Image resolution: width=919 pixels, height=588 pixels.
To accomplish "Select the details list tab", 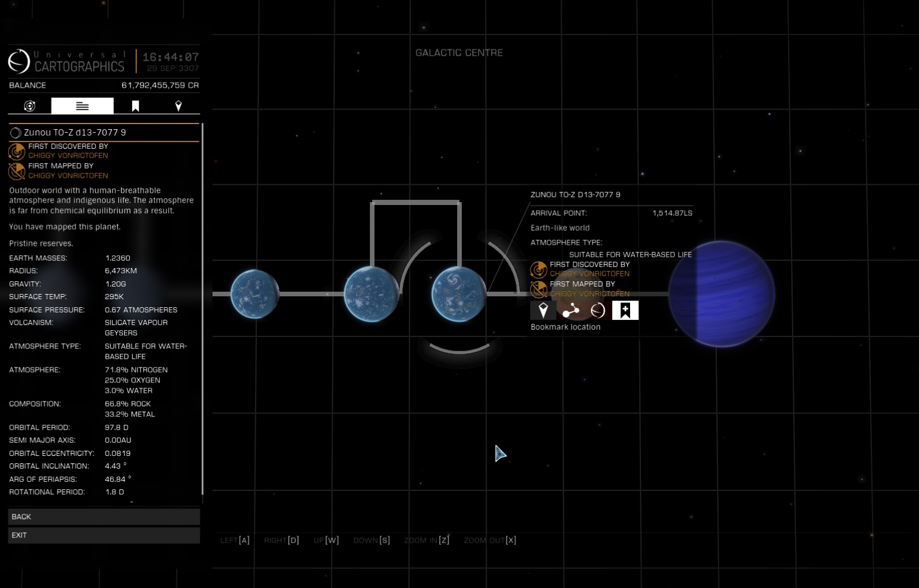I will click(x=82, y=106).
